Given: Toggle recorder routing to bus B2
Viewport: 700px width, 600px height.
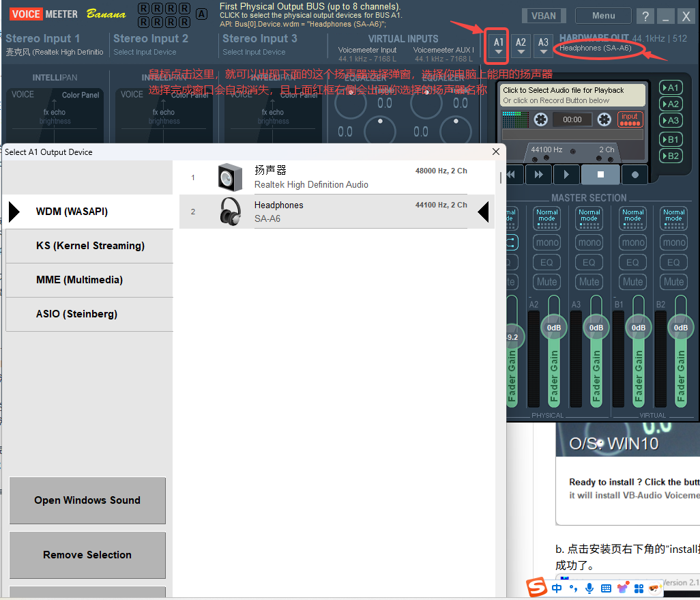Looking at the screenshot, I should [x=671, y=156].
